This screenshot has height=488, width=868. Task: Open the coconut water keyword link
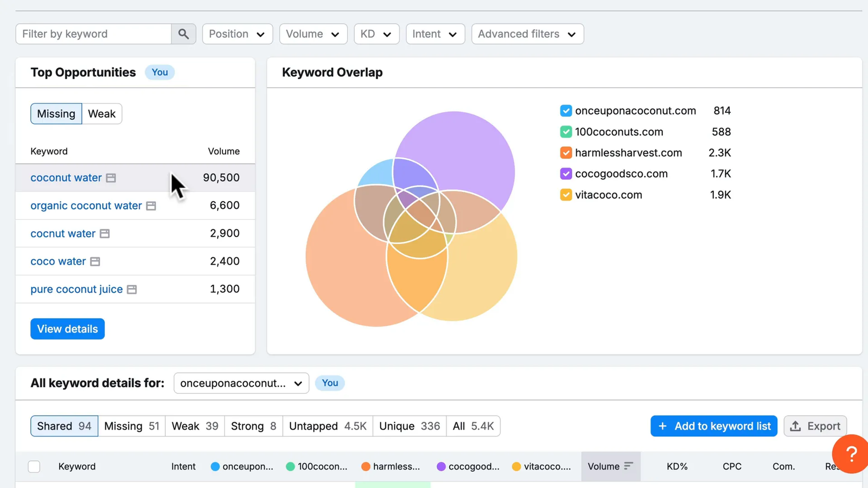tap(66, 178)
